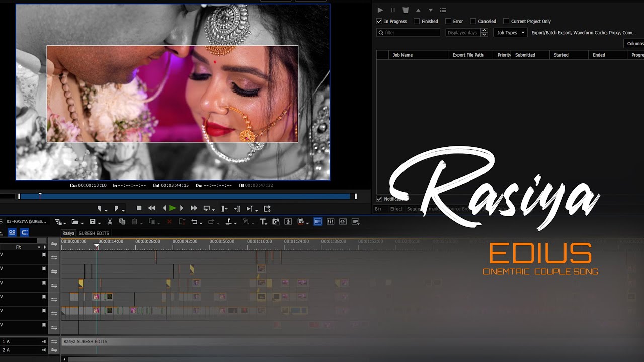
Task: Toggle the Notification checkbox
Action: pos(379,199)
